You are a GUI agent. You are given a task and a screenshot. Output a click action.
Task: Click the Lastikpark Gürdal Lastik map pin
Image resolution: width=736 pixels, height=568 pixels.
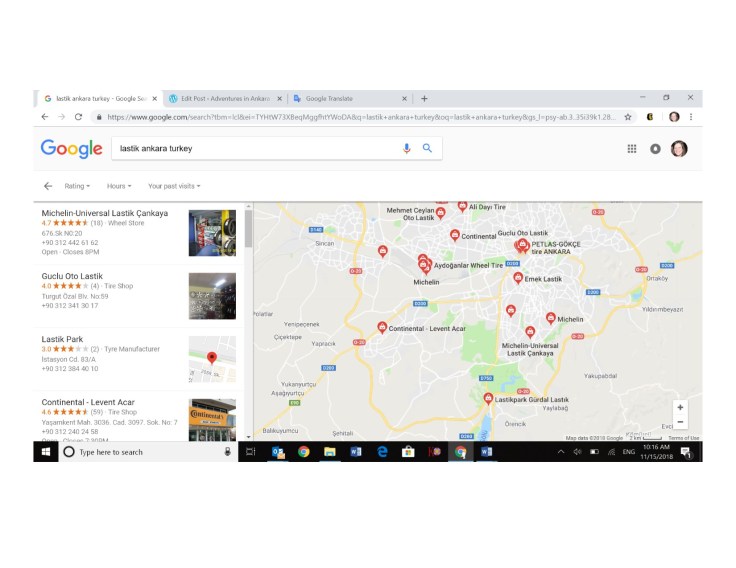(x=488, y=399)
